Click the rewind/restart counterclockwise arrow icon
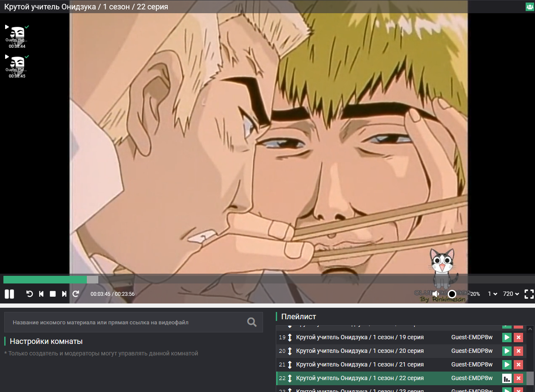This screenshot has height=392, width=535. click(30, 294)
